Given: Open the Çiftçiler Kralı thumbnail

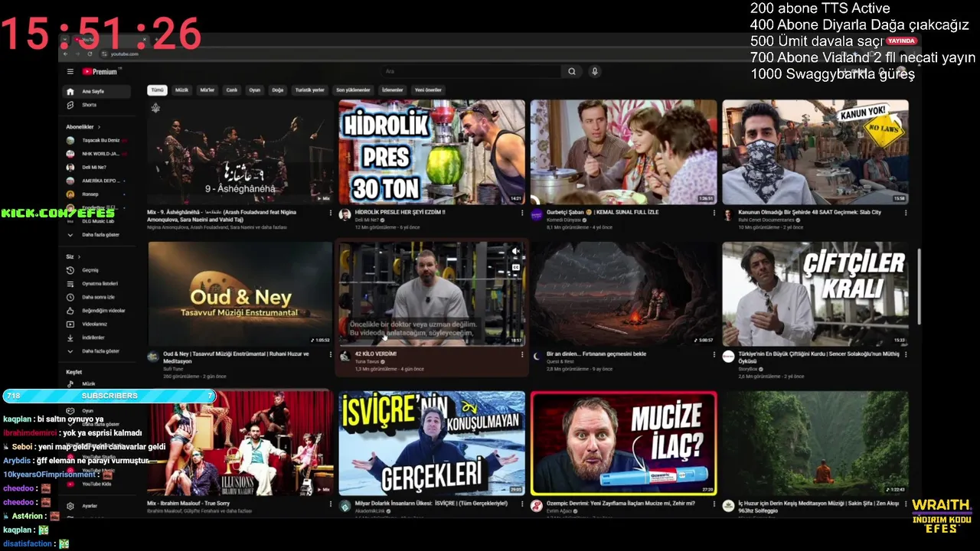Looking at the screenshot, I should click(x=815, y=294).
